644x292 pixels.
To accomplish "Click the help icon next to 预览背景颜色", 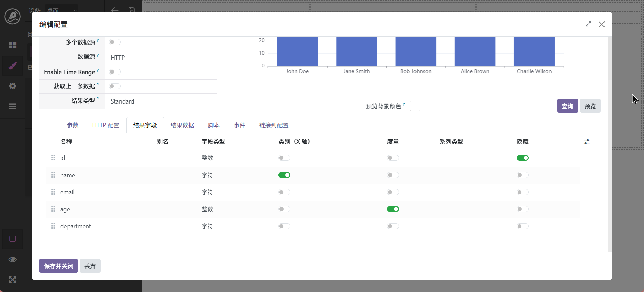I will click(404, 105).
